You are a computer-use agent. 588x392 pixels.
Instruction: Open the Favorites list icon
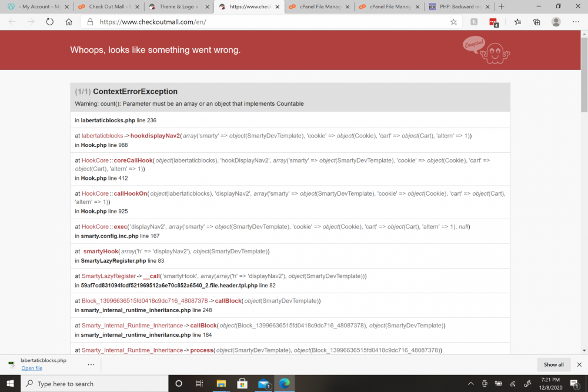[517, 22]
